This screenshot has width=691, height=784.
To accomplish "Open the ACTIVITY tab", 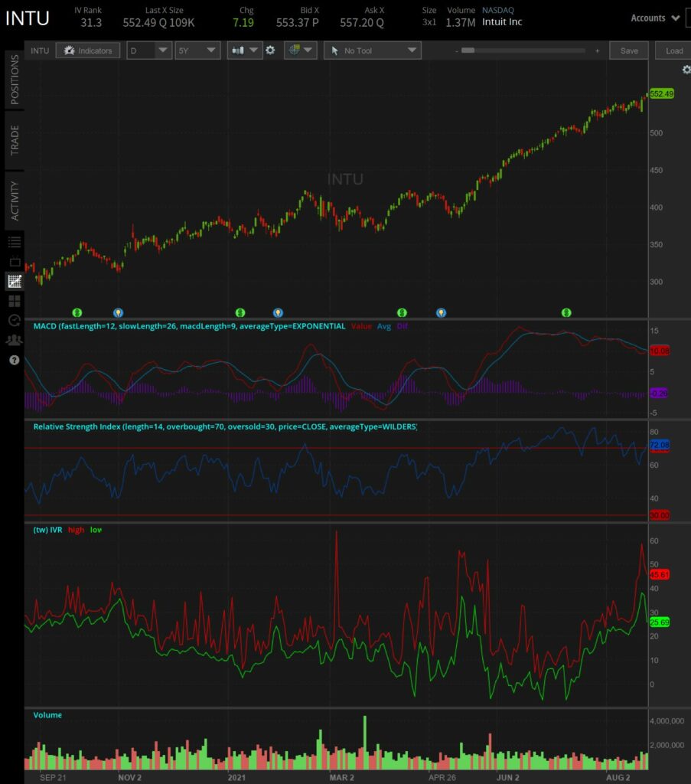I will (x=15, y=201).
